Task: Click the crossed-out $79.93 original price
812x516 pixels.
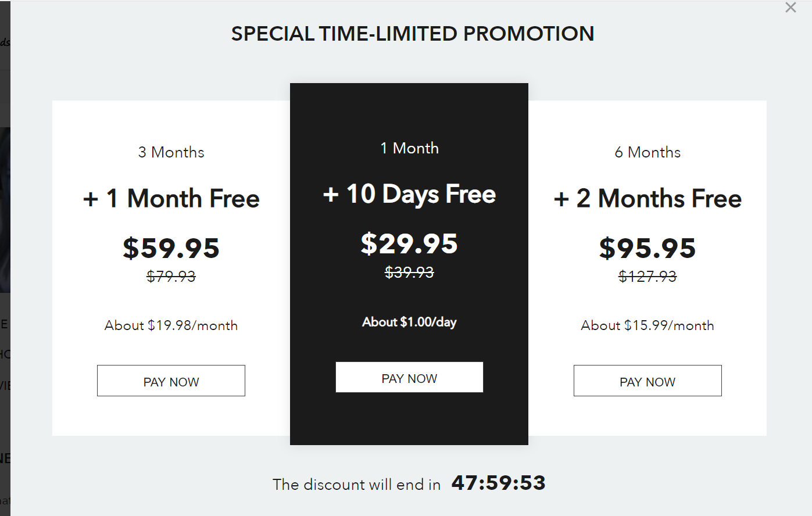Action: (x=171, y=277)
